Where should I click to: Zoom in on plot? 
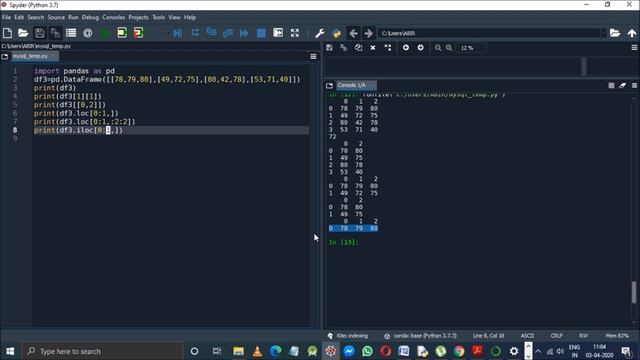[x=449, y=48]
